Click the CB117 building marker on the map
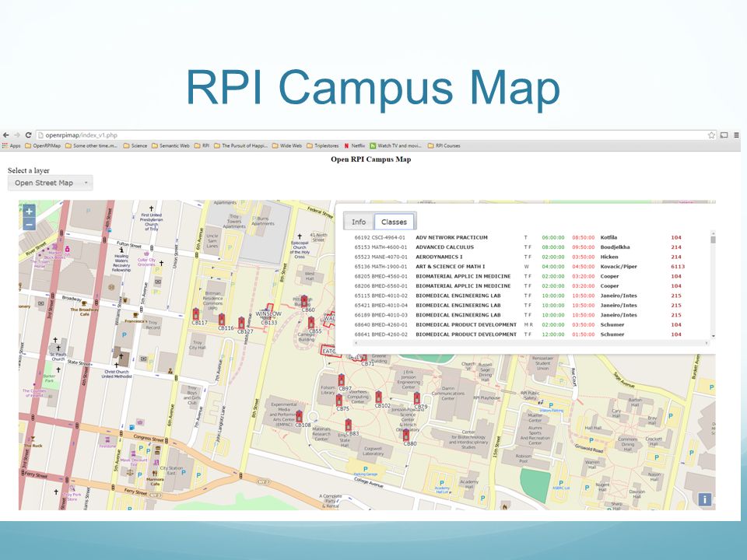The width and height of the screenshot is (747, 560). [196, 313]
